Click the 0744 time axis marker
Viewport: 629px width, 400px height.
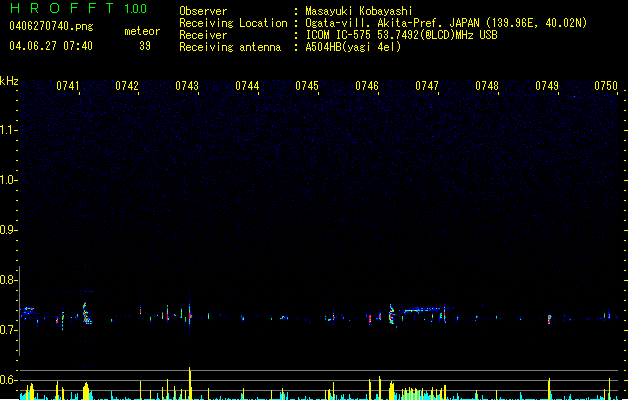(x=247, y=86)
